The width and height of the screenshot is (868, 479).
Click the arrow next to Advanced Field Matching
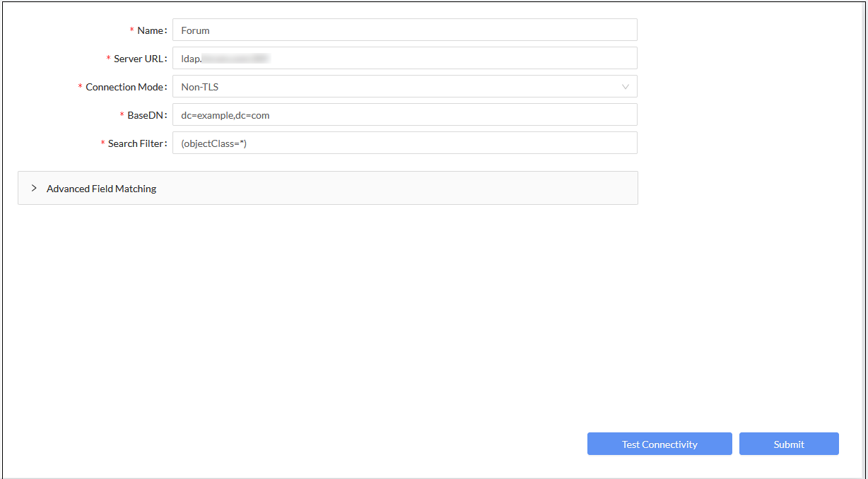33,188
